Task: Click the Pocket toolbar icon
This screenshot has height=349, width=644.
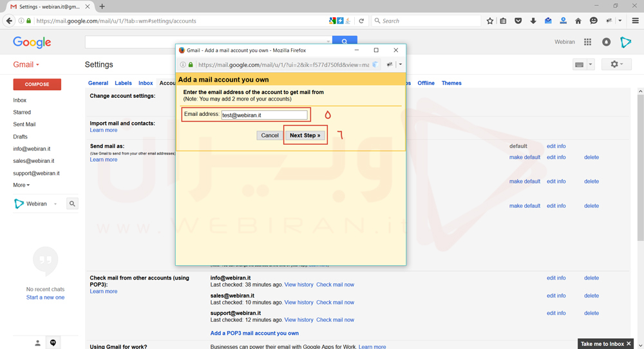Action: point(518,21)
